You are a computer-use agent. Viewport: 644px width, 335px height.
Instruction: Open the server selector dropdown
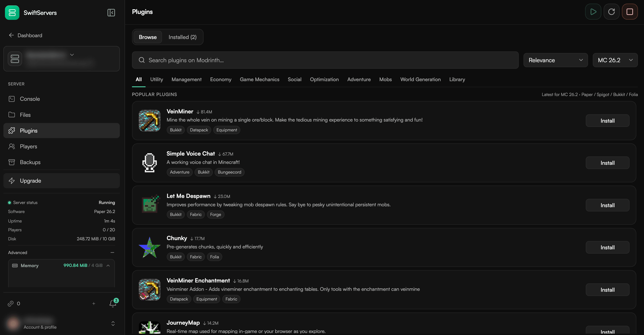[x=62, y=59]
